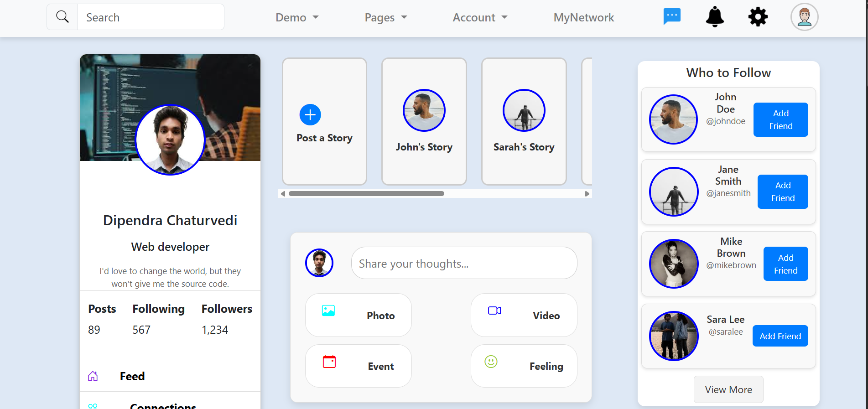Click the Feeling button label
The height and width of the screenshot is (409, 868).
[x=546, y=366]
